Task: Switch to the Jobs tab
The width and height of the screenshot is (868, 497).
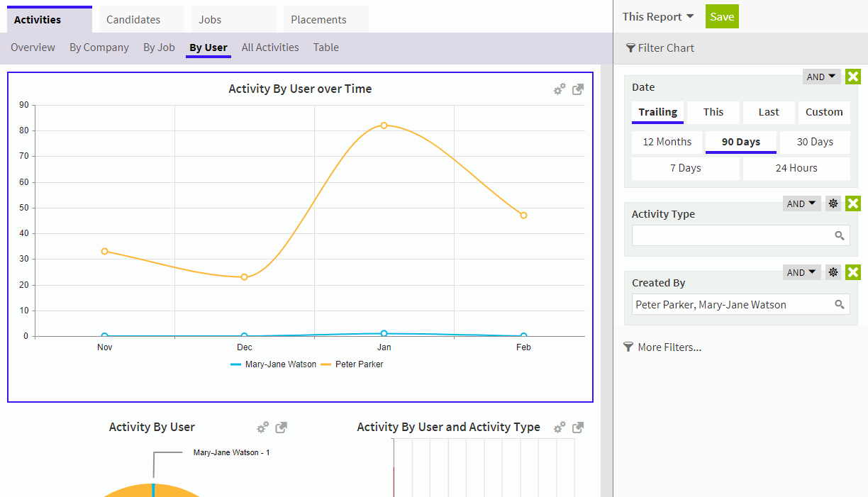Action: pos(234,19)
